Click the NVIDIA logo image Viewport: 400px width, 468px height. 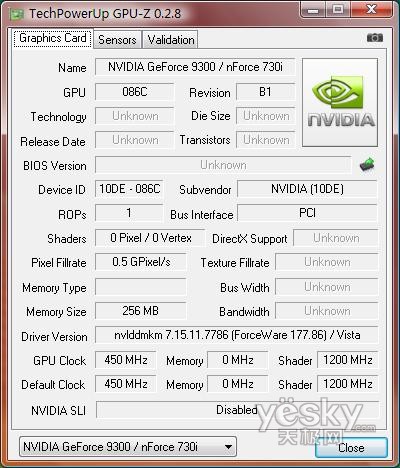click(x=340, y=102)
